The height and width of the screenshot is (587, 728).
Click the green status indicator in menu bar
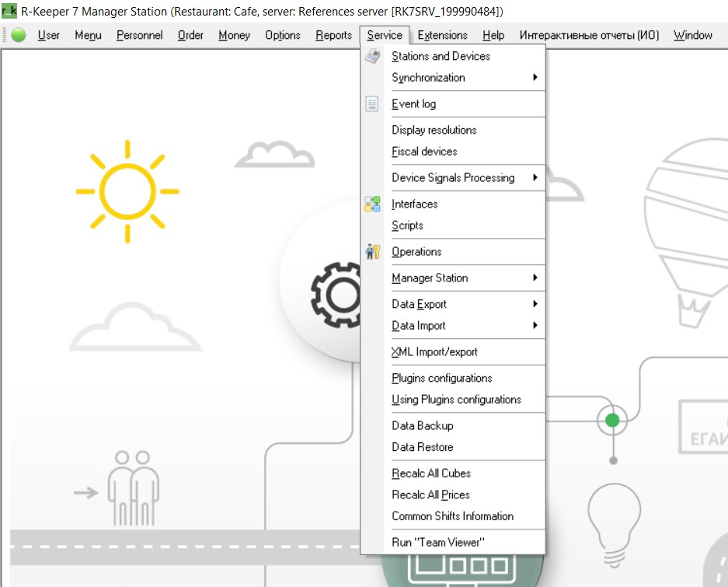point(19,35)
